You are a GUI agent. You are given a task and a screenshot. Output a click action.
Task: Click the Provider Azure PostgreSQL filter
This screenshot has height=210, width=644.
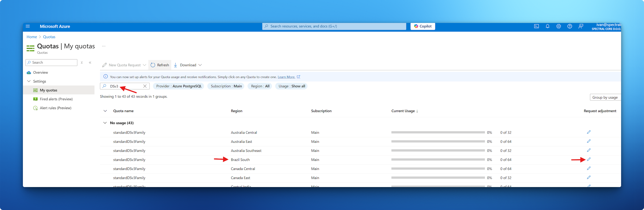click(179, 86)
